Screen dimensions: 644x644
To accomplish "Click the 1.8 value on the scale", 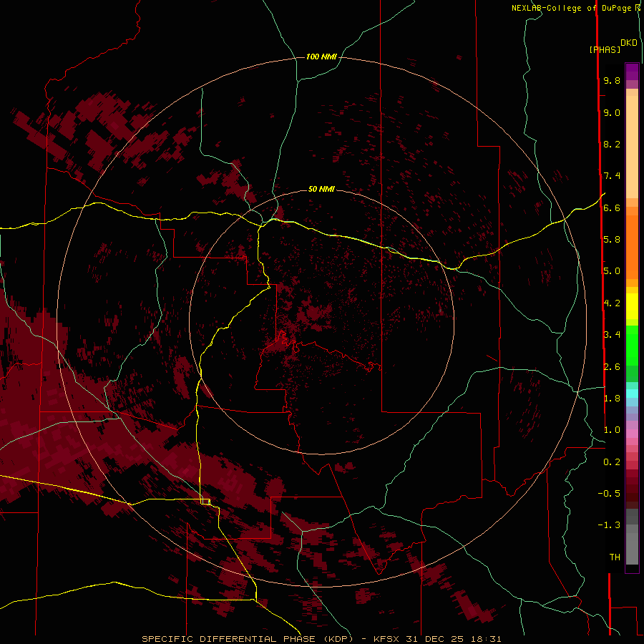I will point(612,399).
